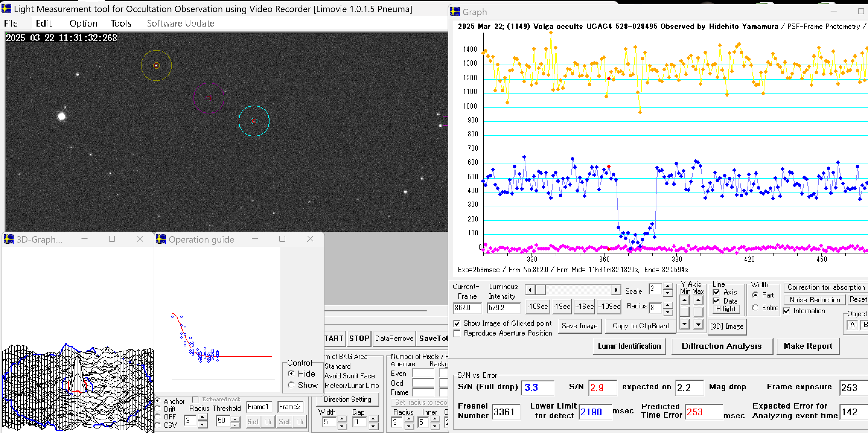Click the Limovie icon in main title bar
The height and width of the screenshot is (433, 868).
(x=6, y=8)
